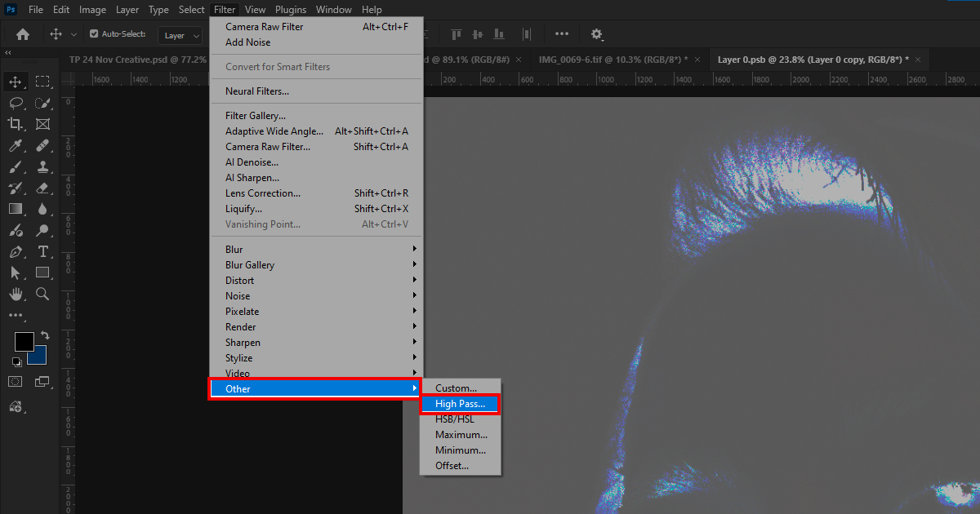Choose AI Denoise... from the Filter menu
This screenshot has width=980, height=514.
point(316,162)
